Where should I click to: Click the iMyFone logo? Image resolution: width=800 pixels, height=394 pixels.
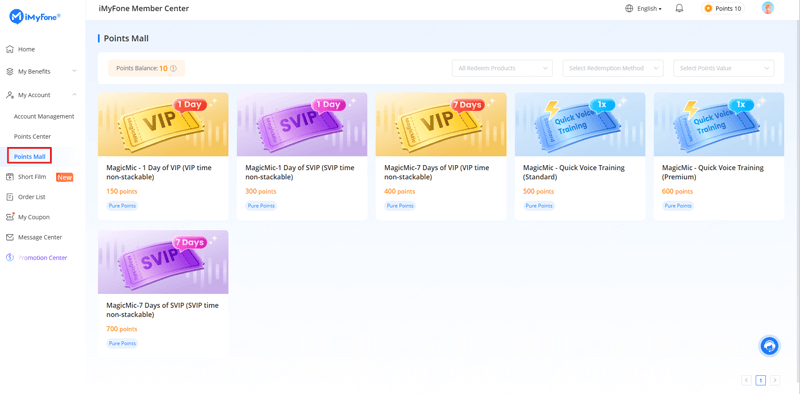point(35,17)
